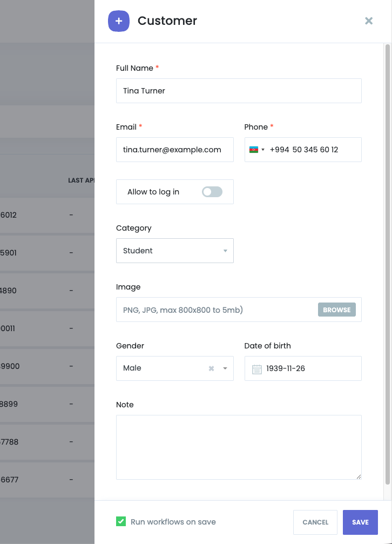Focus the Email input field
The image size is (392, 544).
click(174, 150)
